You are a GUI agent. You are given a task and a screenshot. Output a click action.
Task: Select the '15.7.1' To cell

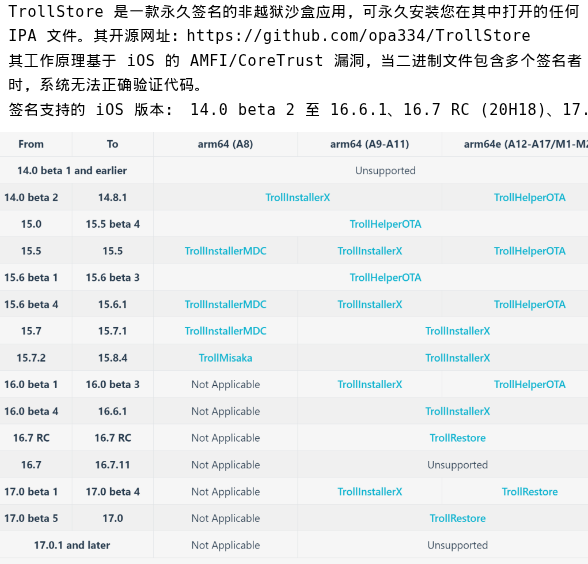pyautogui.click(x=112, y=331)
